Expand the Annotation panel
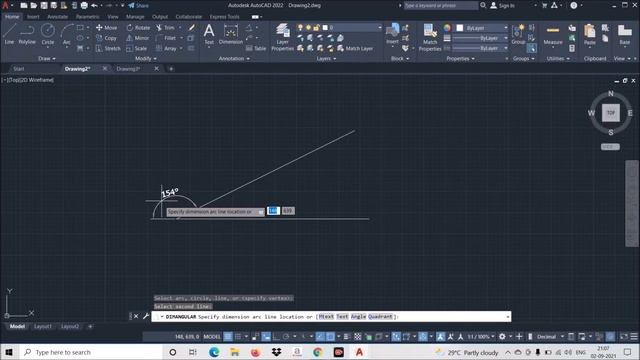Screen dimensions: 640x360 click(234, 58)
